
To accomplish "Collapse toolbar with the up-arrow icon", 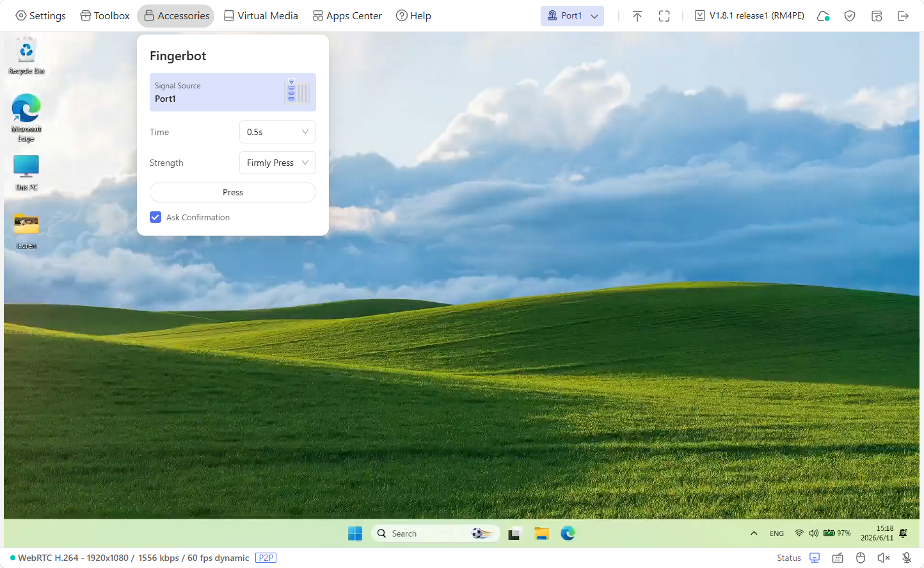I will pyautogui.click(x=637, y=16).
